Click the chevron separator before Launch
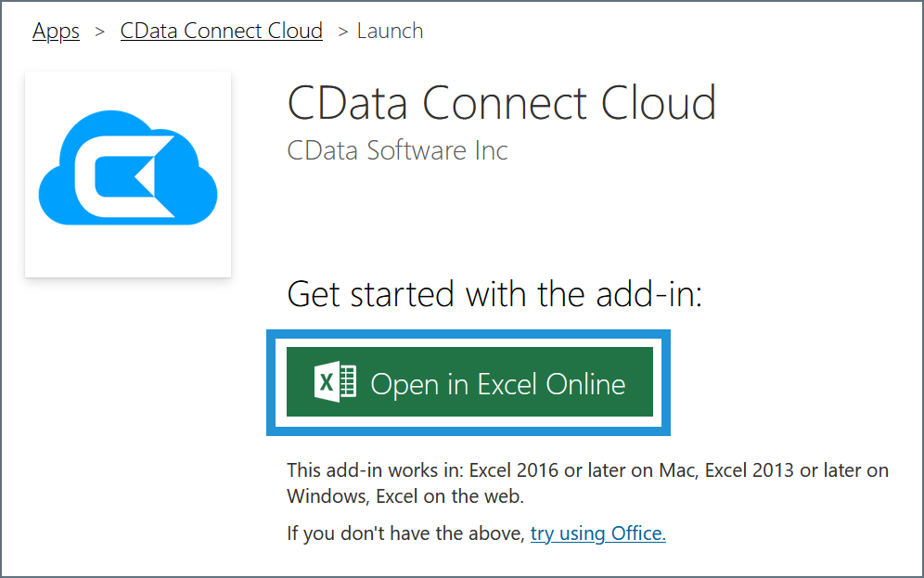 [x=343, y=32]
